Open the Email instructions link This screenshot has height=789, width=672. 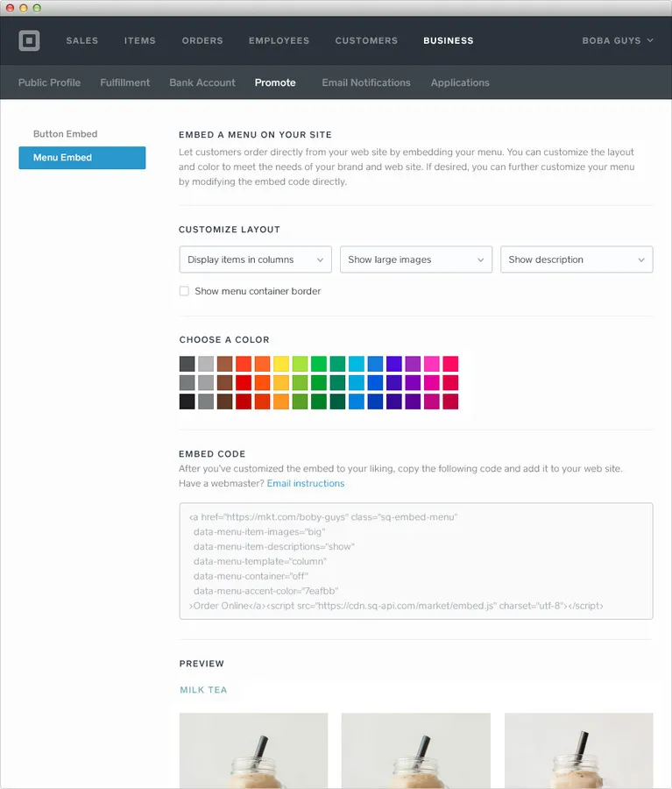(306, 483)
